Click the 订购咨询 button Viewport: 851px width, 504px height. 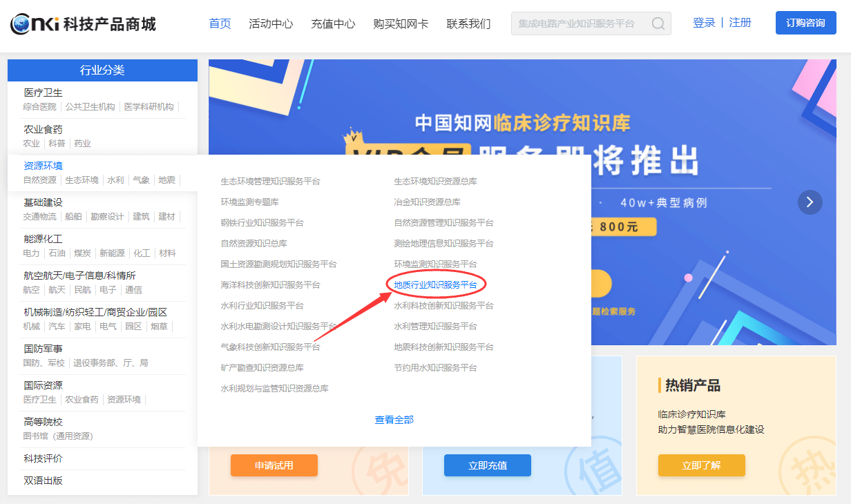point(805,23)
